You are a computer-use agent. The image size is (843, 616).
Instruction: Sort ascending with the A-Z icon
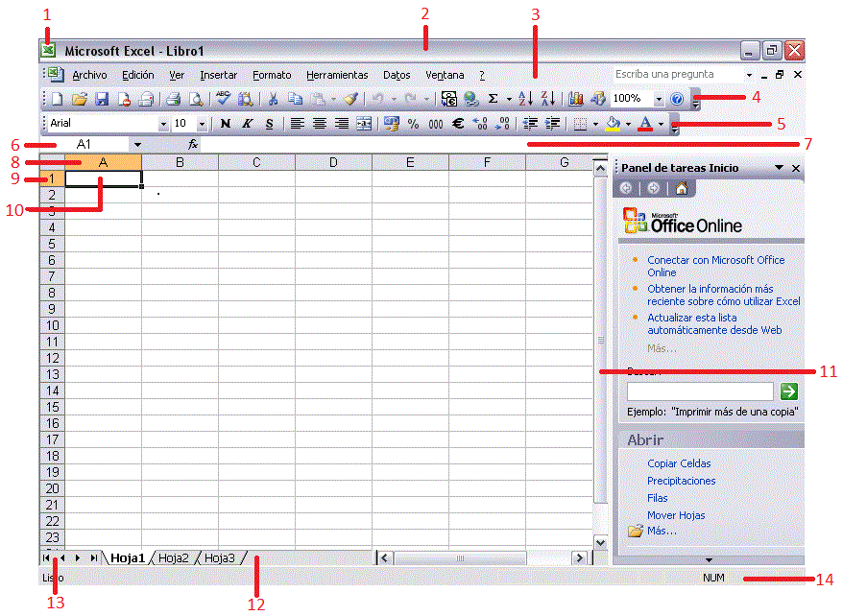click(525, 99)
